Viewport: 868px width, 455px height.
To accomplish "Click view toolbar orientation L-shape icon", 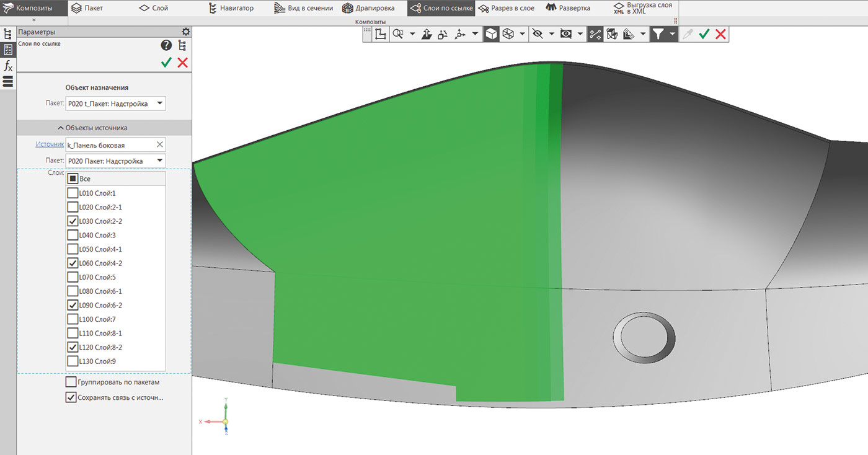I will coord(381,35).
